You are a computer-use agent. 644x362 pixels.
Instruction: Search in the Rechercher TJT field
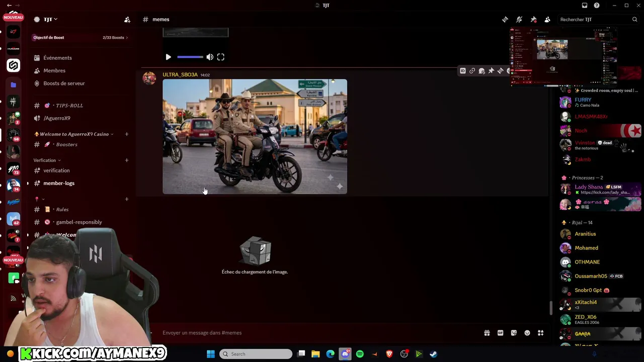[x=598, y=20]
